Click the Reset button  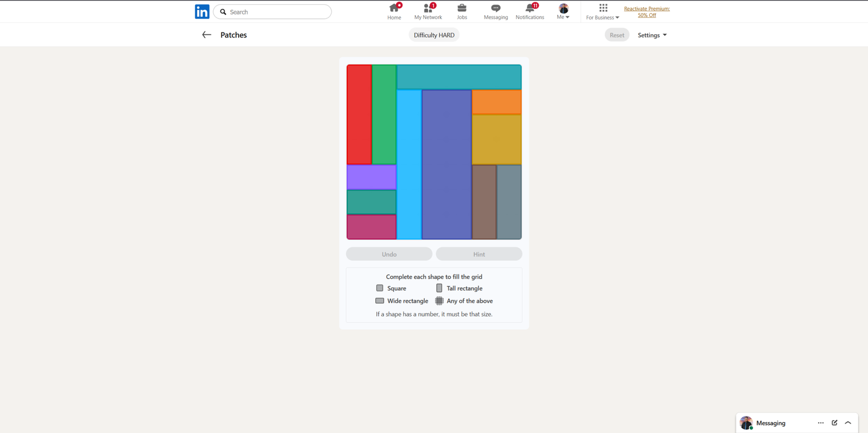pos(617,35)
